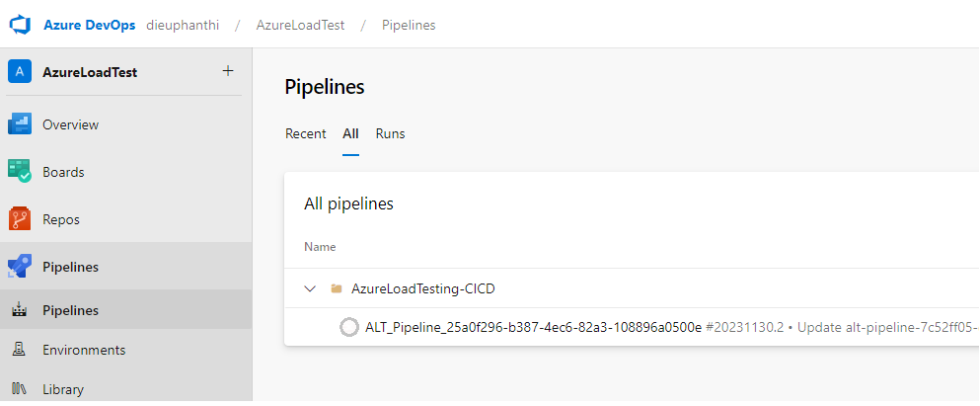Collapse the AzureLoadTesting-CICD folder chevron
980x406 pixels.
[x=310, y=289]
